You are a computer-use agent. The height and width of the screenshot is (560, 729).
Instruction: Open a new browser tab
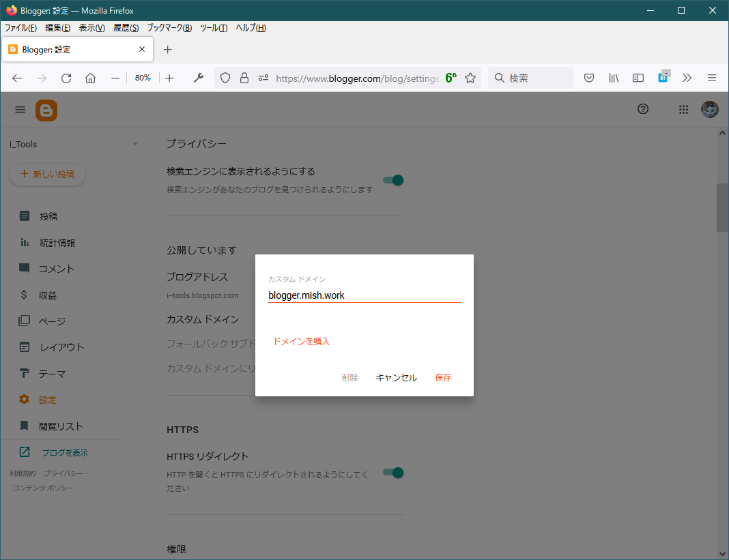[168, 50]
